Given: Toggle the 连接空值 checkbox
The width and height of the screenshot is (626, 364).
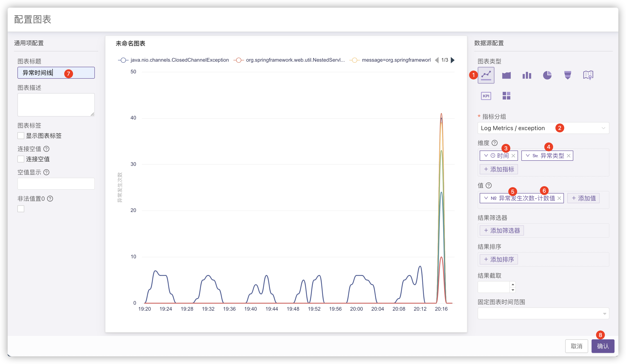Looking at the screenshot, I should [21, 159].
